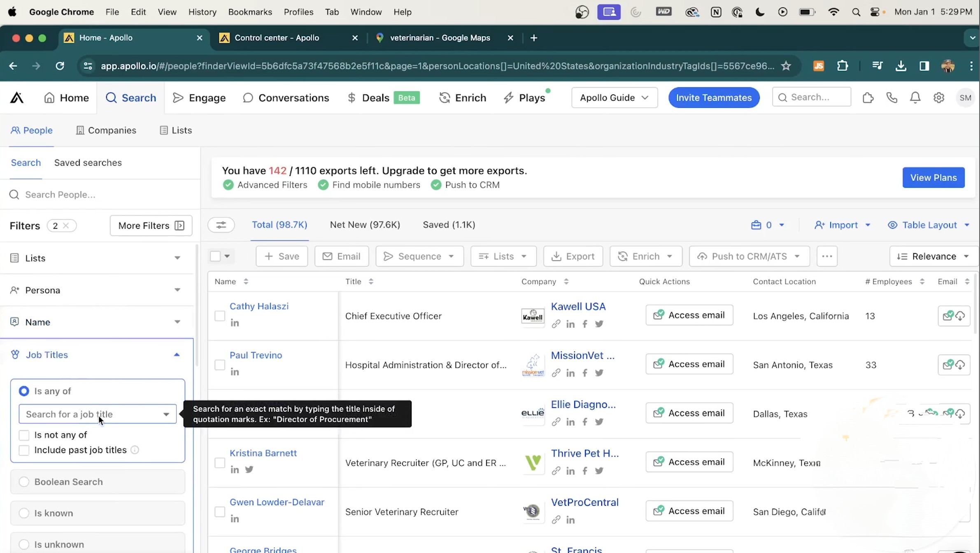Screen dimensions: 980x553
Task: Open the phone dialer icon
Action: 892,98
